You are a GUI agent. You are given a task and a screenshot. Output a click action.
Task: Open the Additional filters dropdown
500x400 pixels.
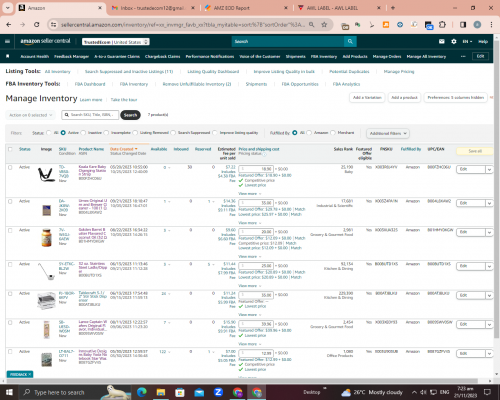pyautogui.click(x=388, y=133)
